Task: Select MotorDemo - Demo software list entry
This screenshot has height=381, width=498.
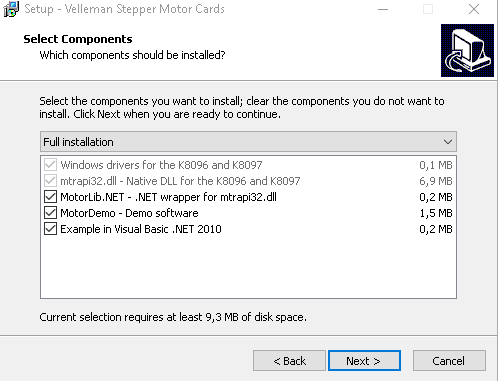Action: (129, 213)
